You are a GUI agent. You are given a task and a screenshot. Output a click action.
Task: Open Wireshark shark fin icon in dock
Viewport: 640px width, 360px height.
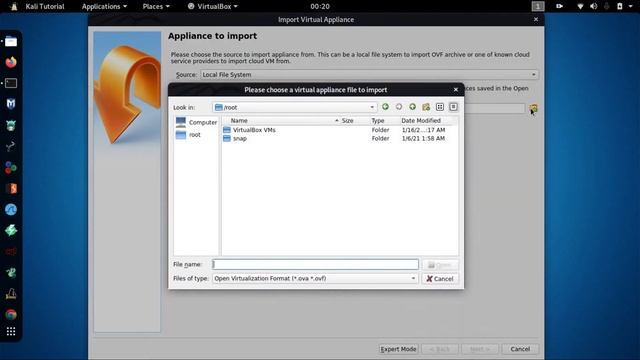click(11, 209)
